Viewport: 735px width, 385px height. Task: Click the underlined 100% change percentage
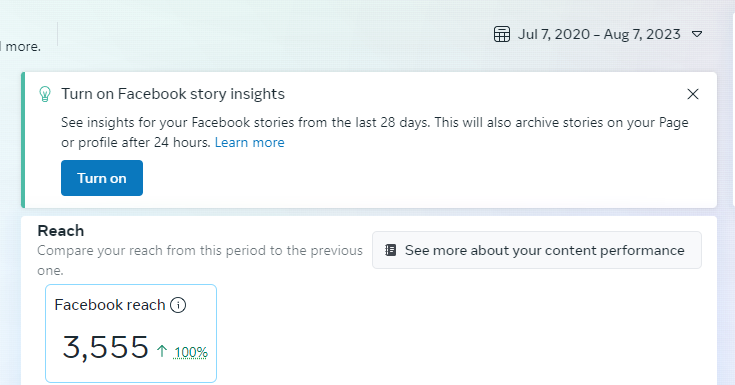pyautogui.click(x=190, y=353)
